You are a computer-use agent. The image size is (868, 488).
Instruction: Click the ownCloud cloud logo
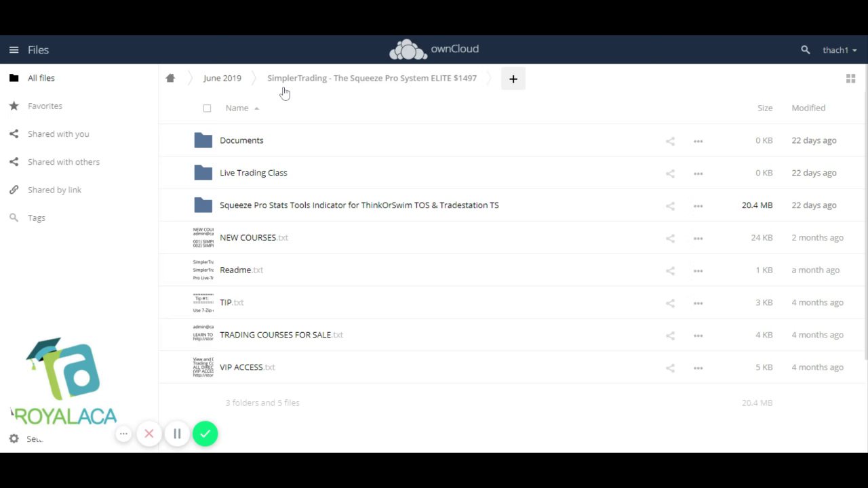(x=408, y=49)
